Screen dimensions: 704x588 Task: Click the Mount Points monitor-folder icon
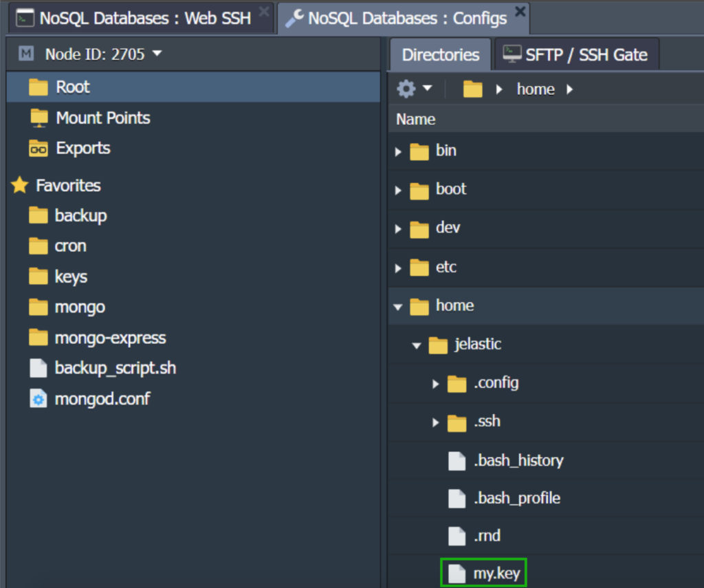[39, 118]
